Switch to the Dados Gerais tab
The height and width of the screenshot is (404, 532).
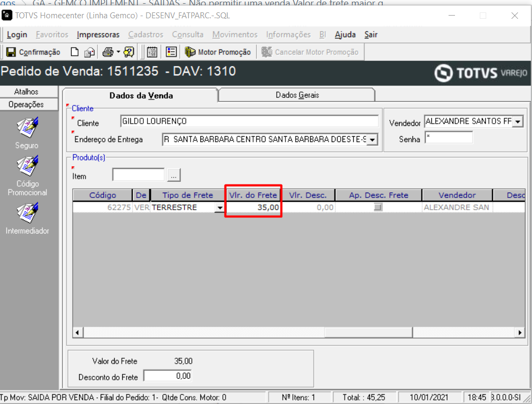tap(297, 95)
